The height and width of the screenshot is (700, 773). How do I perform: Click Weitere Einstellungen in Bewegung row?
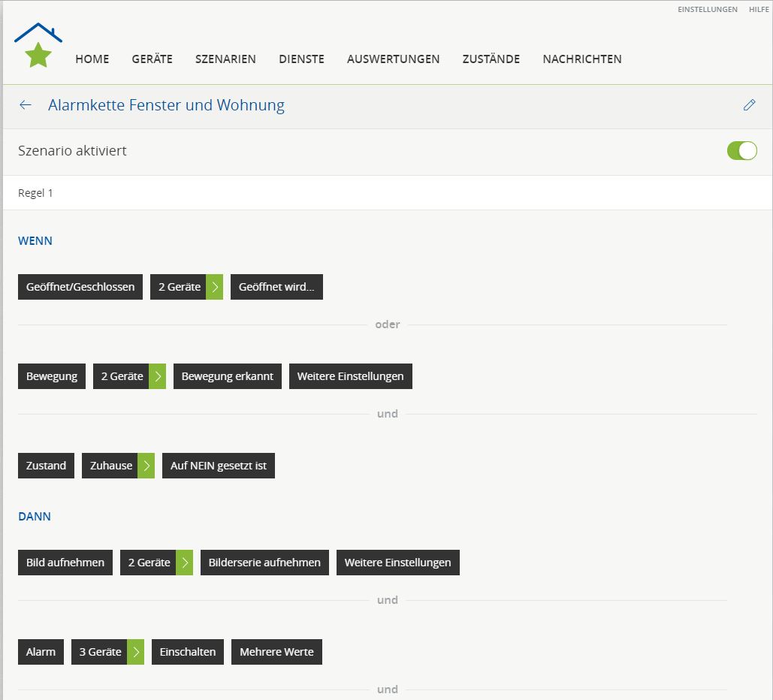pyautogui.click(x=350, y=376)
